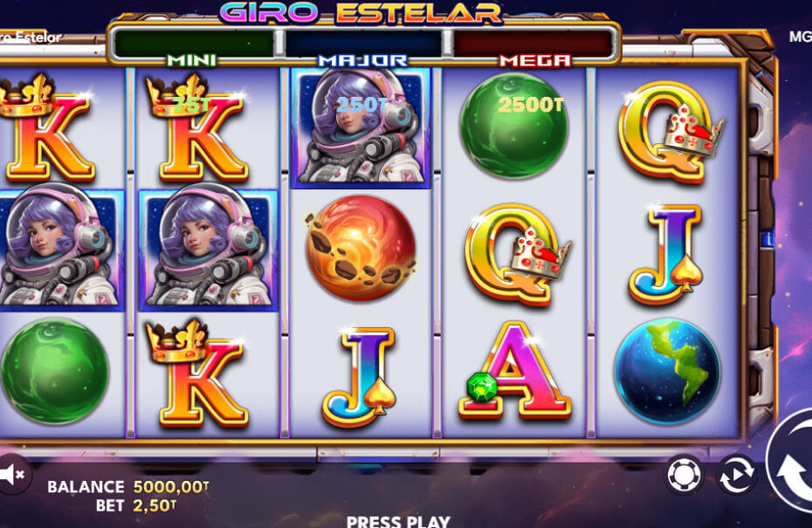The image size is (812, 528).
Task: Click the balance amount 5000,00
Action: [171, 487]
